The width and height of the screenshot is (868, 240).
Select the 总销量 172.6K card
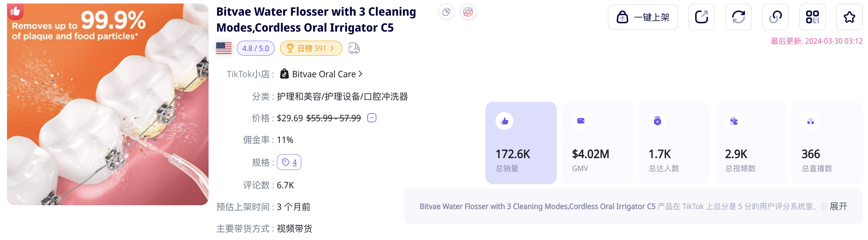pos(521,143)
